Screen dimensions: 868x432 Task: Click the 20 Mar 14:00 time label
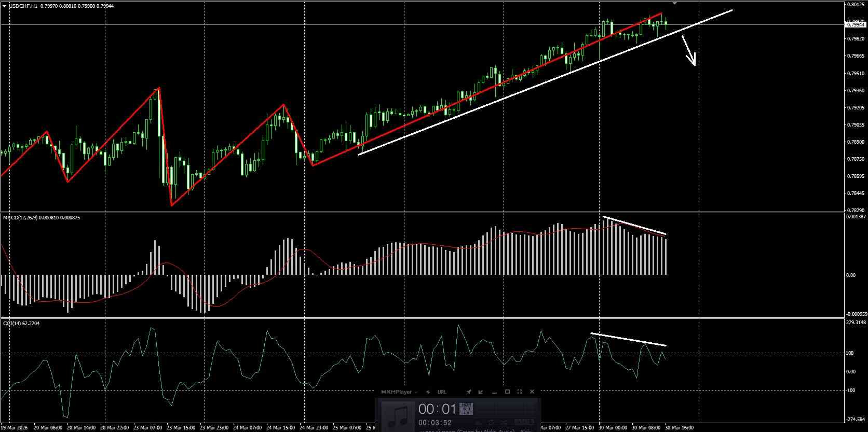pyautogui.click(x=81, y=428)
